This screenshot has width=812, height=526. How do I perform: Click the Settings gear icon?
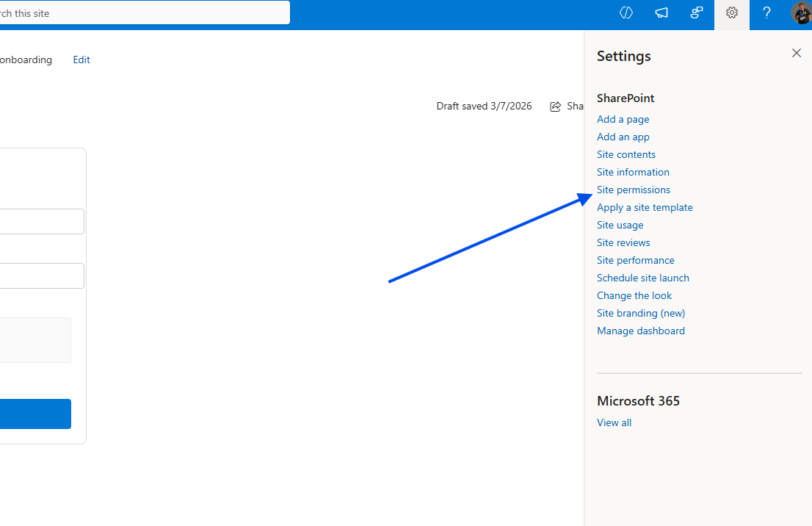click(x=731, y=12)
